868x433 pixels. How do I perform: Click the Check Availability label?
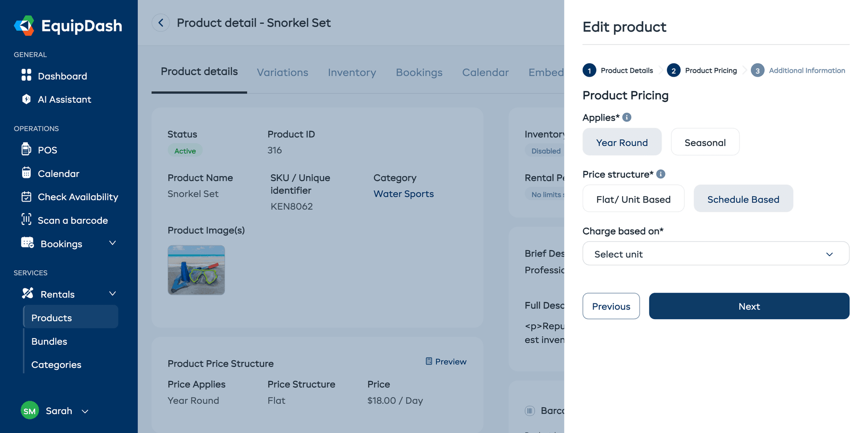78,197
